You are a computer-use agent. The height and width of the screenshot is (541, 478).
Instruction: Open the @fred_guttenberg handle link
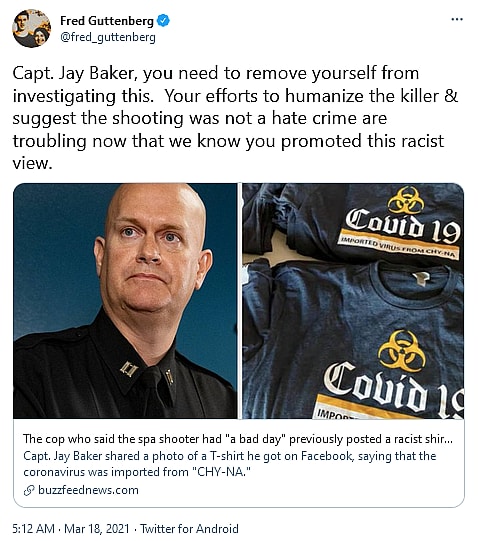[108, 37]
